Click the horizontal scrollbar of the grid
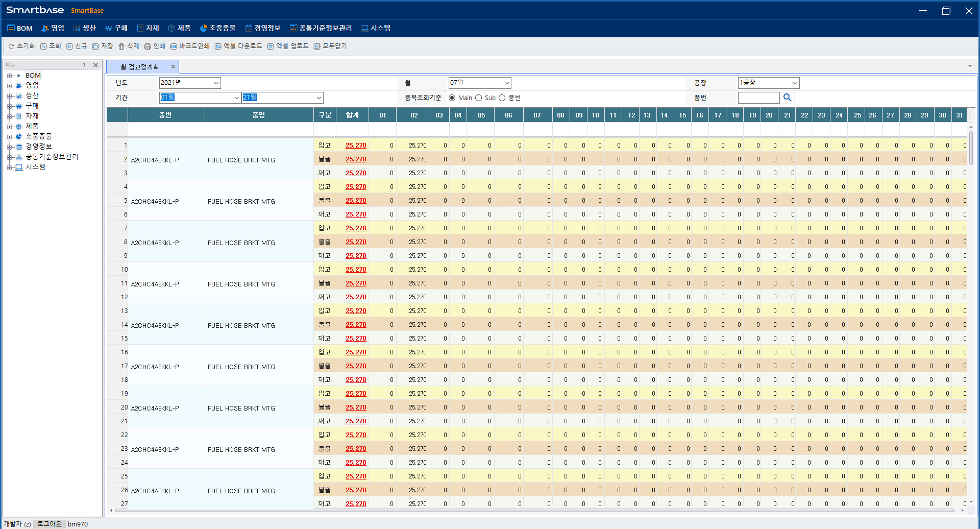This screenshot has width=980, height=529. 534,510
